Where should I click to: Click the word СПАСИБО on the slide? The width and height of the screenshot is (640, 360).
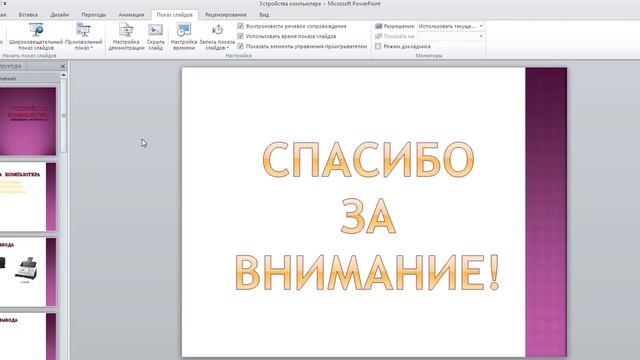point(368,160)
